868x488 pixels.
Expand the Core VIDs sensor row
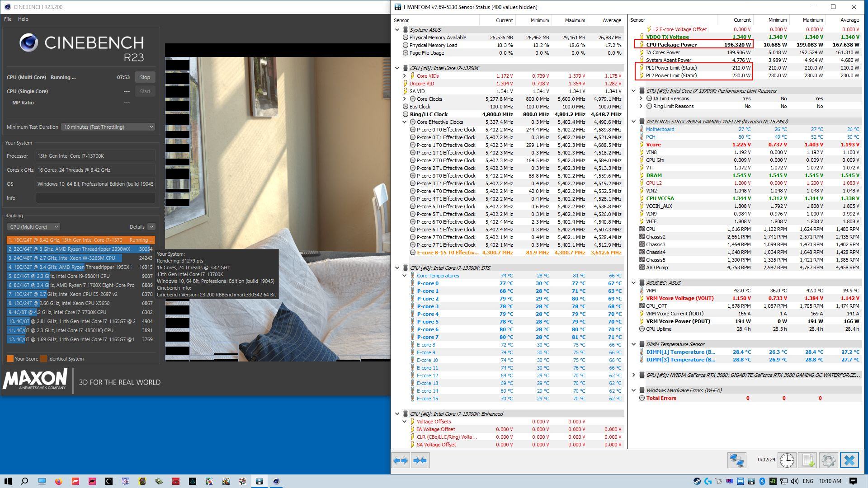[x=405, y=76]
